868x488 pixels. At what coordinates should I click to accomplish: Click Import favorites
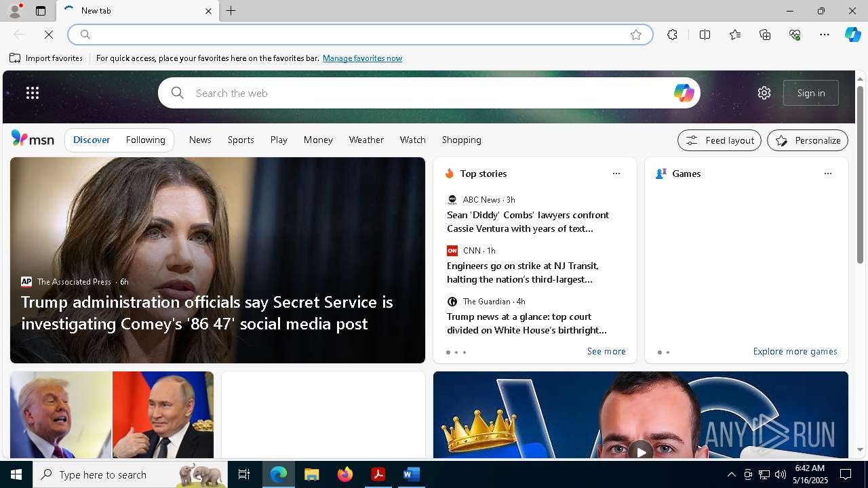click(46, 58)
